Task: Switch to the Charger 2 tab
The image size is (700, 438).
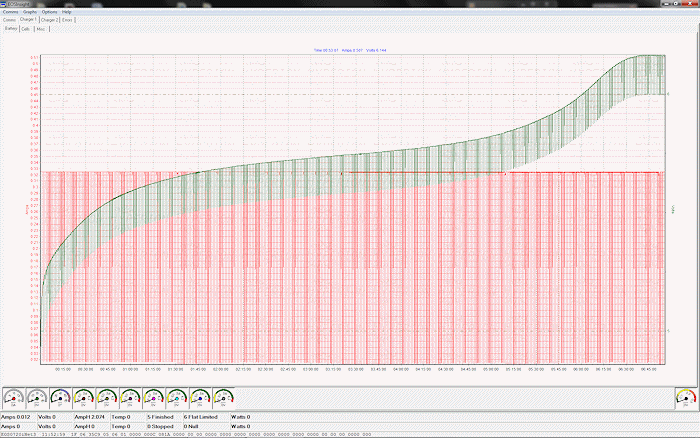Action: click(50, 19)
